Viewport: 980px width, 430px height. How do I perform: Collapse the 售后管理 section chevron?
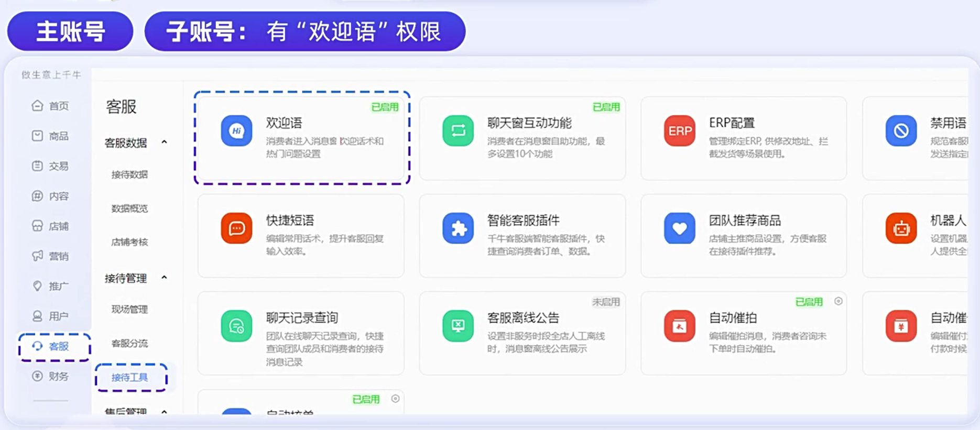point(164,411)
